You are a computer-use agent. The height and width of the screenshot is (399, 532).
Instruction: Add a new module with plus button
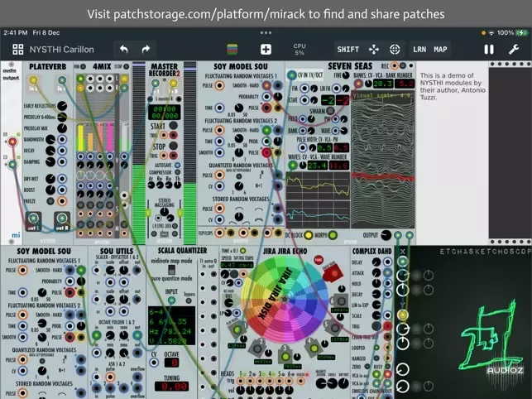coord(266,49)
